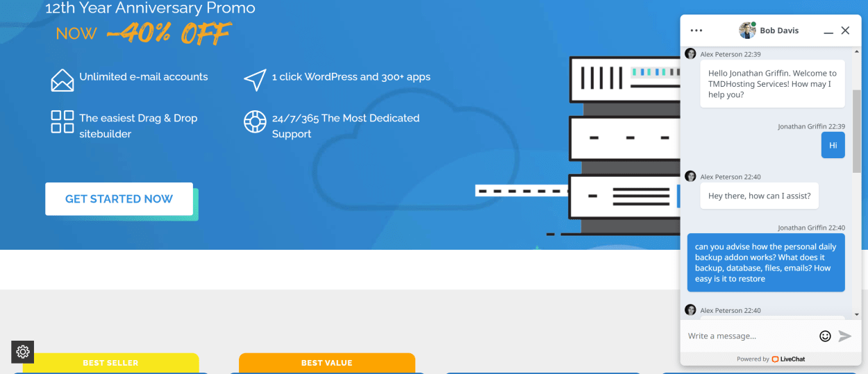Click the 'Hey there, how can I assist?' message

[760, 196]
